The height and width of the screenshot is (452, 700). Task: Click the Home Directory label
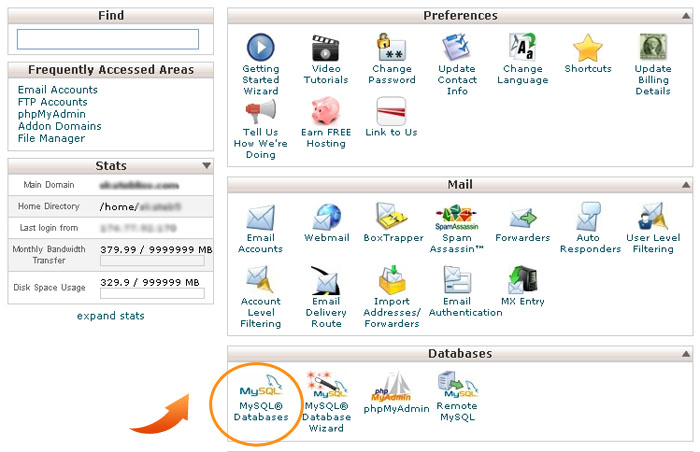[x=49, y=206]
